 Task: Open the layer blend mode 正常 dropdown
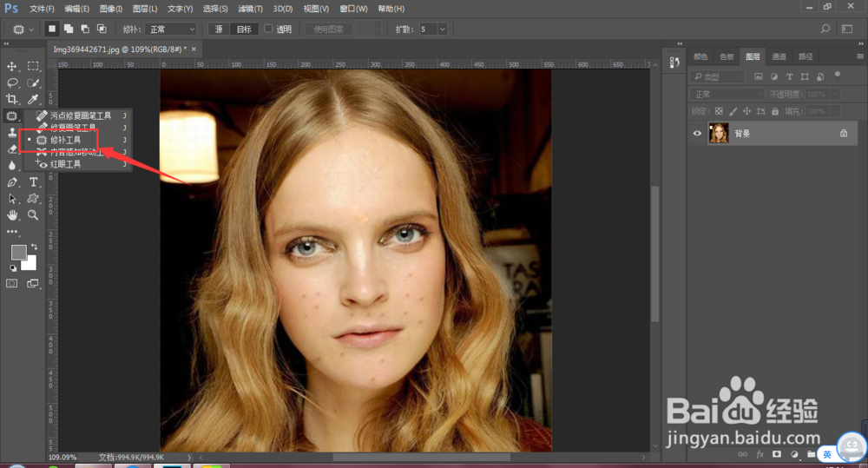[727, 94]
